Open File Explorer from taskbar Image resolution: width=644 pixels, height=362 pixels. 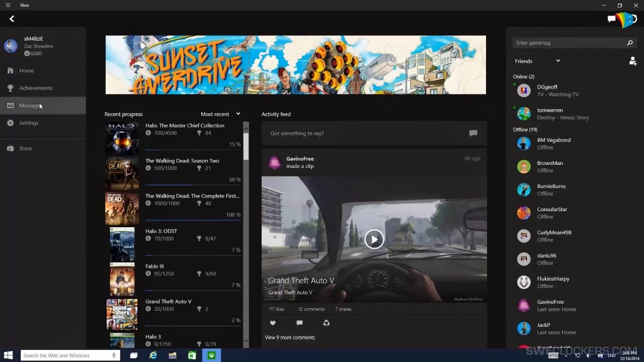[x=173, y=355]
